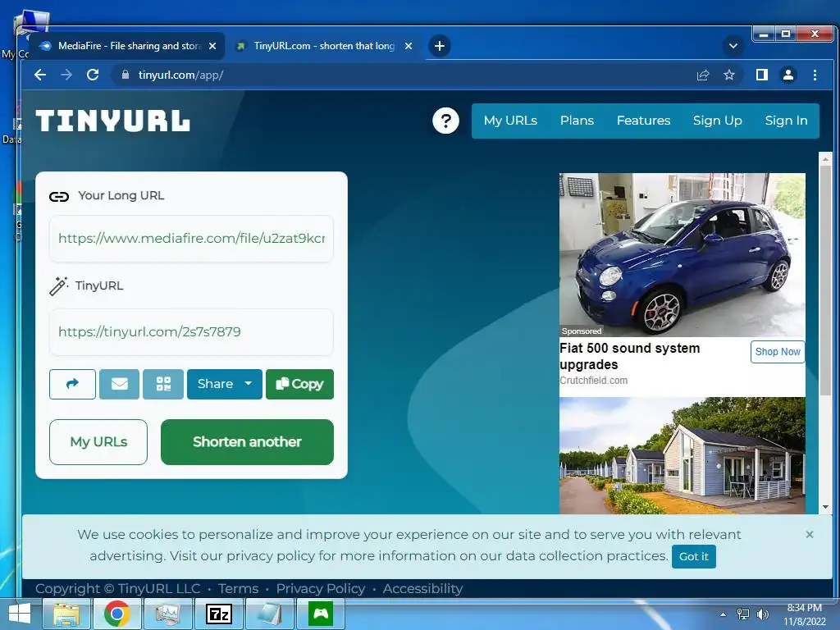This screenshot has height=630, width=840.
Task: Click the Your Long URL field
Action: point(191,239)
